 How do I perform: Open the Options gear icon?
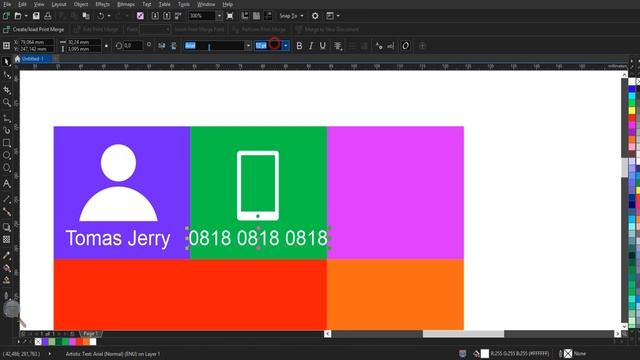pyautogui.click(x=315, y=16)
